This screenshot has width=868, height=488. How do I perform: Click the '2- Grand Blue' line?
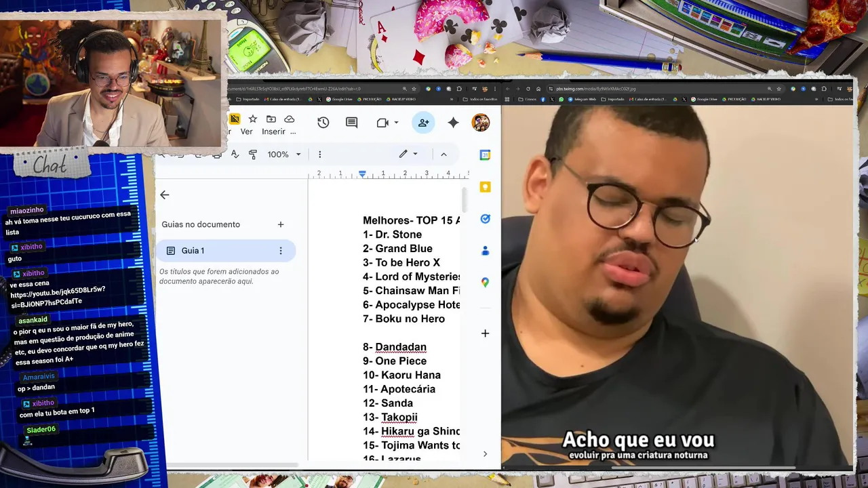(x=397, y=249)
